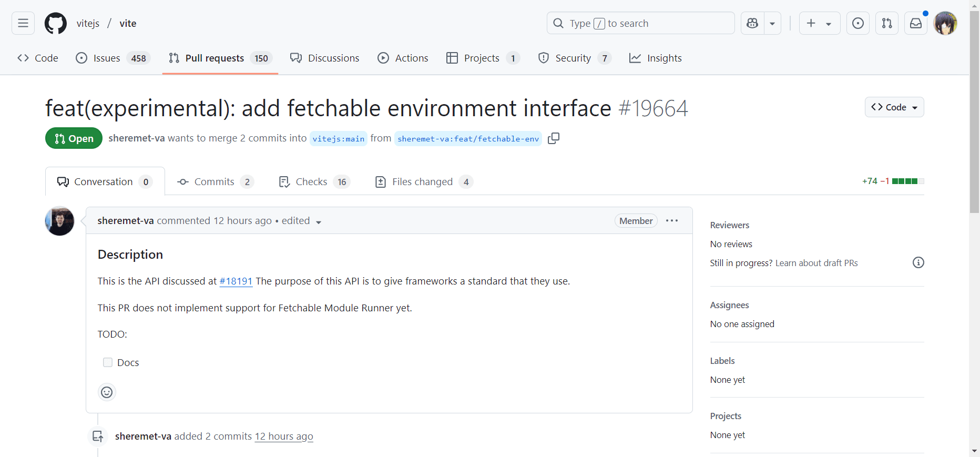The width and height of the screenshot is (980, 457).
Task: Copy the head branch name icon
Action: (554, 138)
